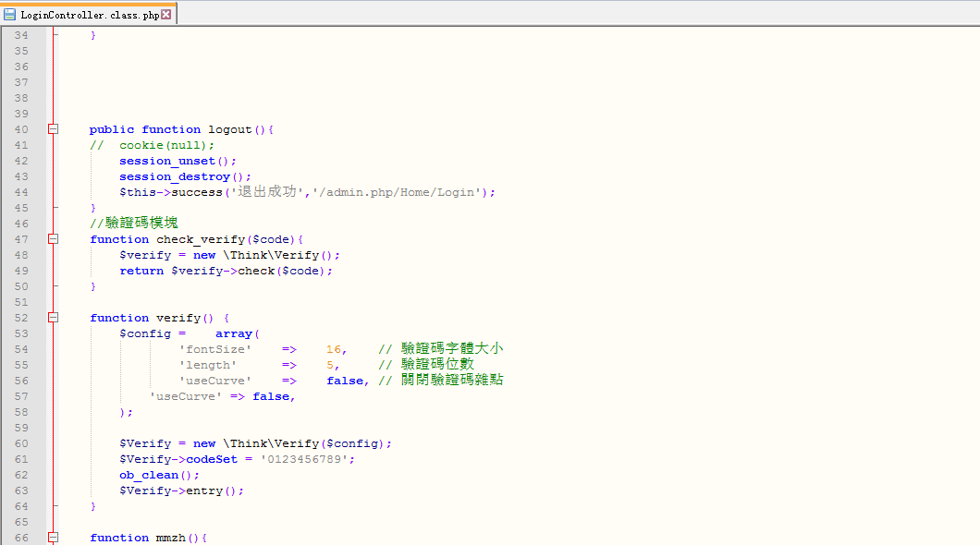Click the closing brace on line 64
Screen dimensions: 980x545
click(x=93, y=506)
